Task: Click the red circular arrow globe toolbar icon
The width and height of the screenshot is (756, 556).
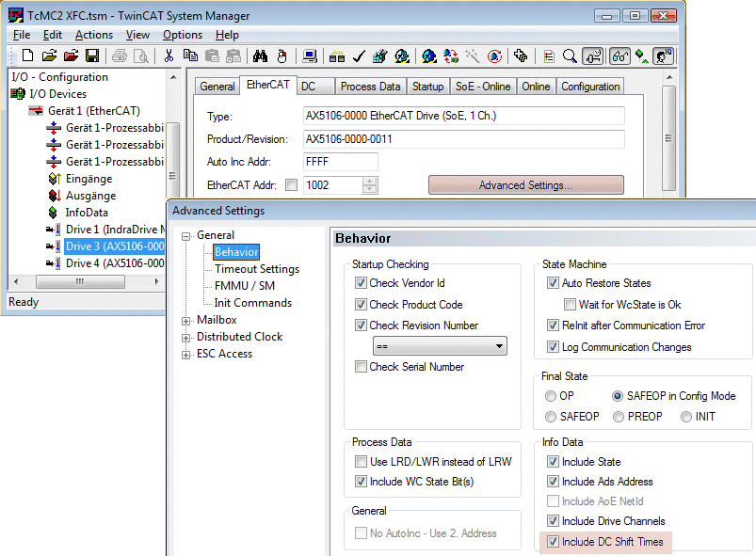Action: tap(494, 56)
